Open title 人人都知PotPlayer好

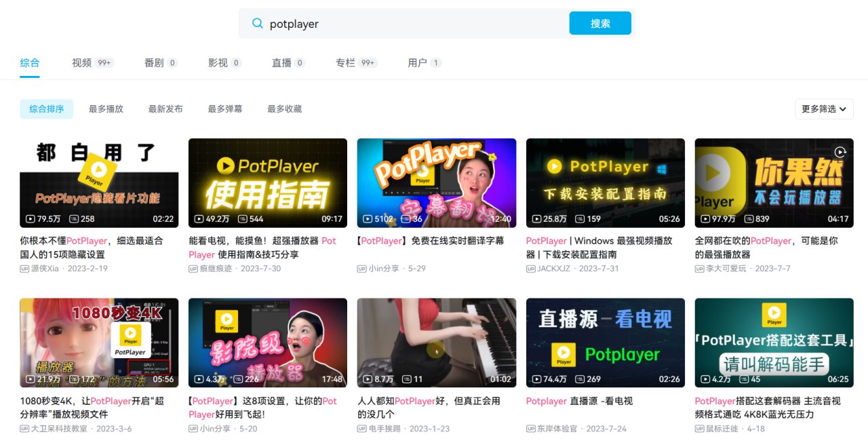[429, 408]
